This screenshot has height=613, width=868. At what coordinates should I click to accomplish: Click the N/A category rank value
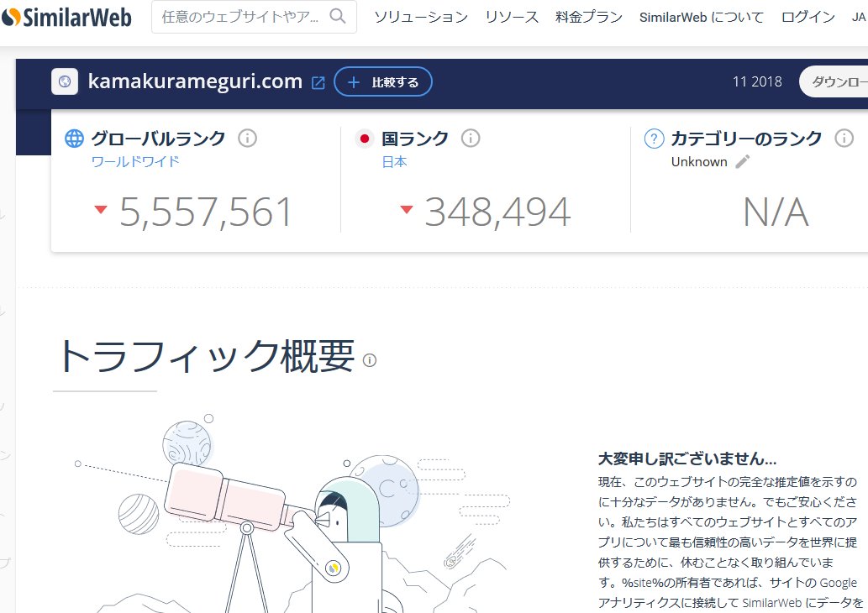pos(776,212)
